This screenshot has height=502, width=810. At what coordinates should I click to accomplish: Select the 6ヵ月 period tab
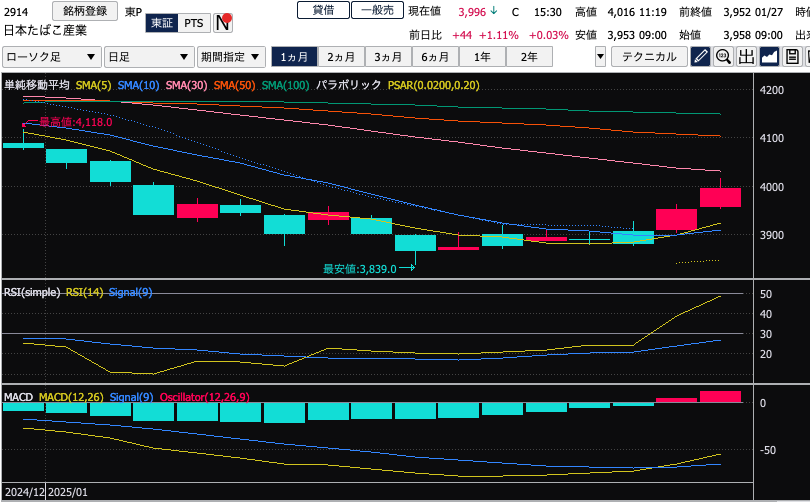click(435, 56)
